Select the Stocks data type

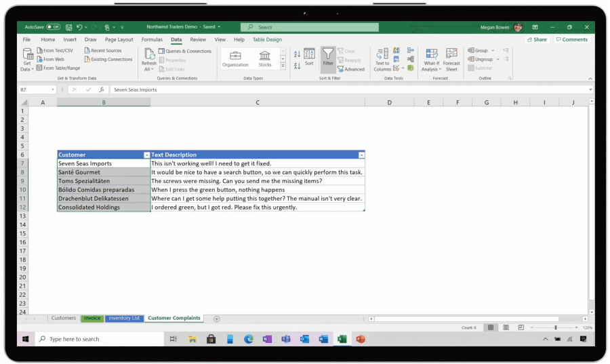tap(265, 59)
